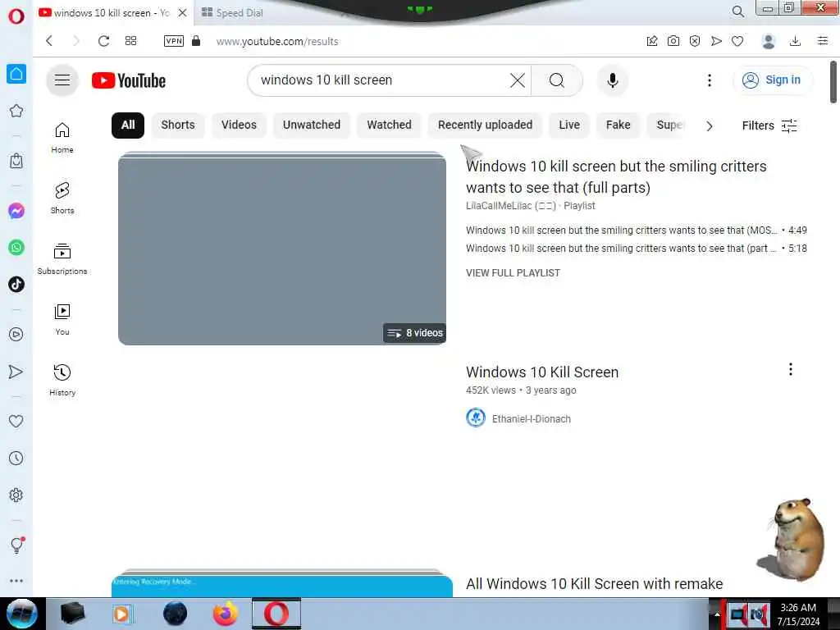Select the Shorts filter chip
The width and height of the screenshot is (840, 630).
pyautogui.click(x=178, y=125)
